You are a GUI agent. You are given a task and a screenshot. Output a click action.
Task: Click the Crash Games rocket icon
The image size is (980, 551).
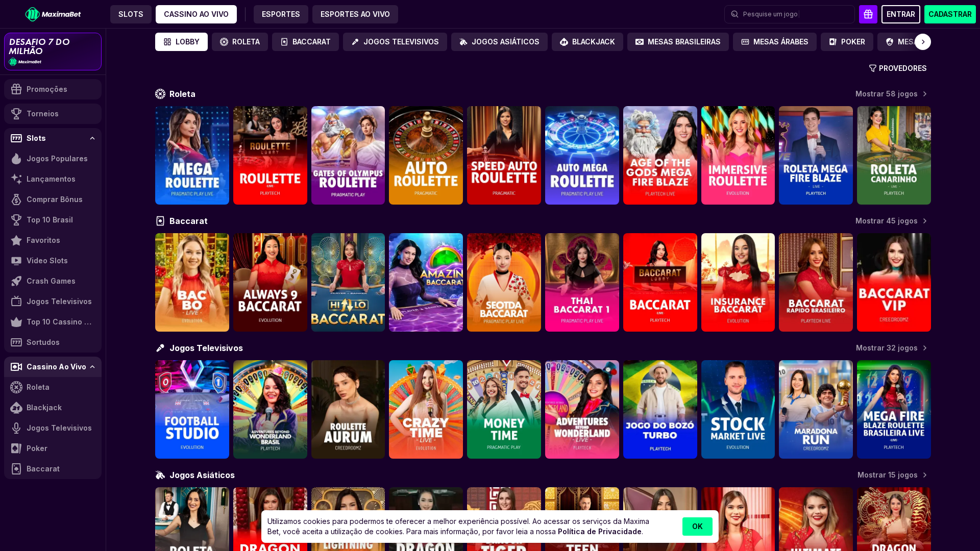pyautogui.click(x=16, y=281)
